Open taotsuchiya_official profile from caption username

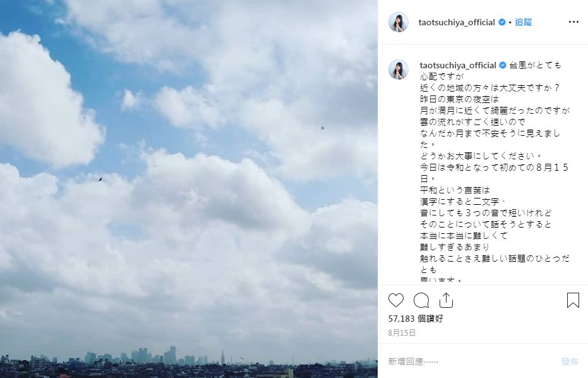458,65
